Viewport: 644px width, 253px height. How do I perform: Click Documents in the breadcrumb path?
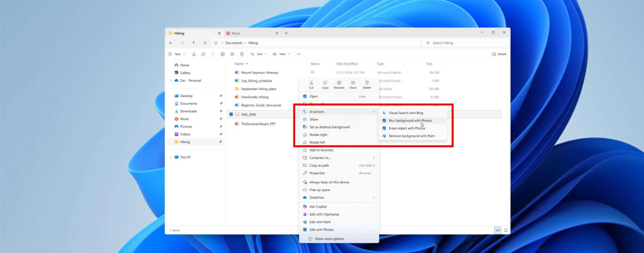pos(233,43)
